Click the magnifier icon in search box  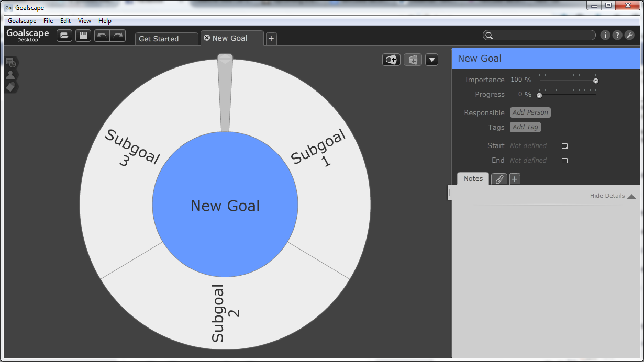(489, 36)
